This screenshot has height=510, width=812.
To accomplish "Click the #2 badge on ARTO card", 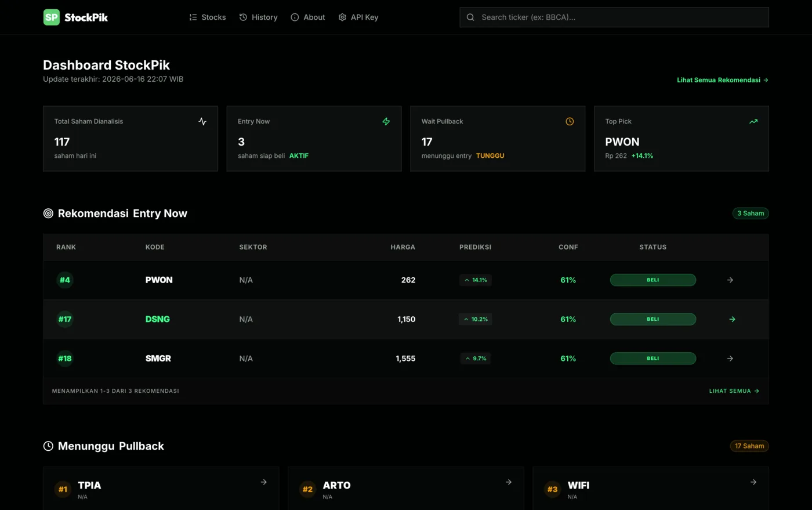I will (x=307, y=489).
